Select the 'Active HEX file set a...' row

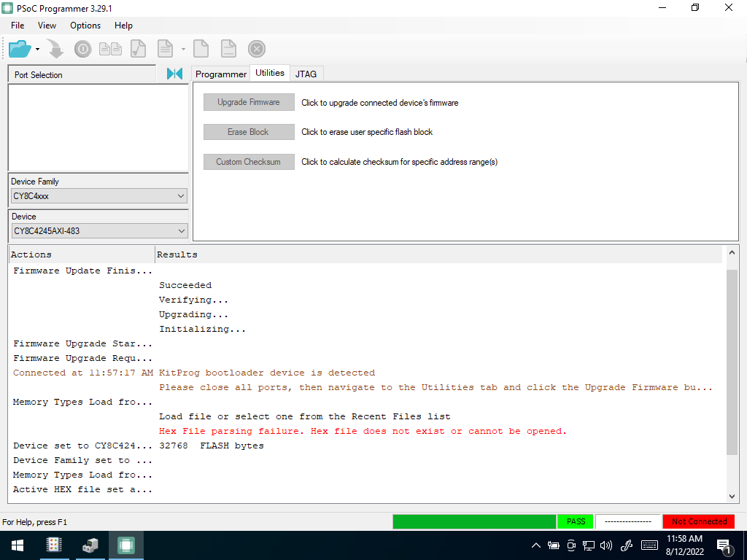tap(83, 489)
